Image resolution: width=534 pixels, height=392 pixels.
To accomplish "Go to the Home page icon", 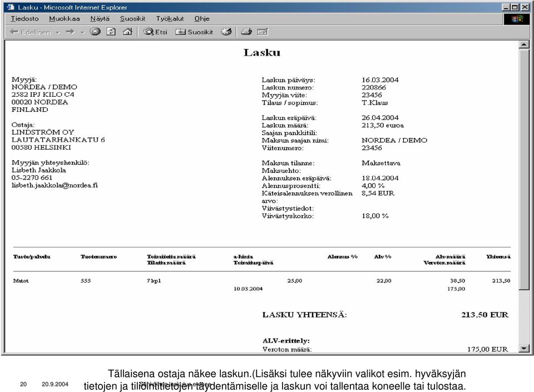I will point(127,32).
